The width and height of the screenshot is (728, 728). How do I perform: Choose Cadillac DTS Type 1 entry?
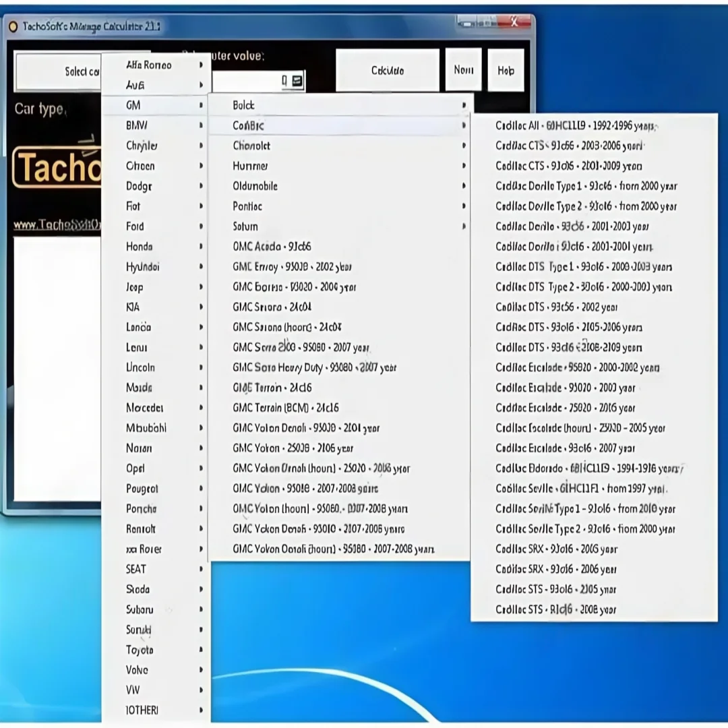pos(595,267)
